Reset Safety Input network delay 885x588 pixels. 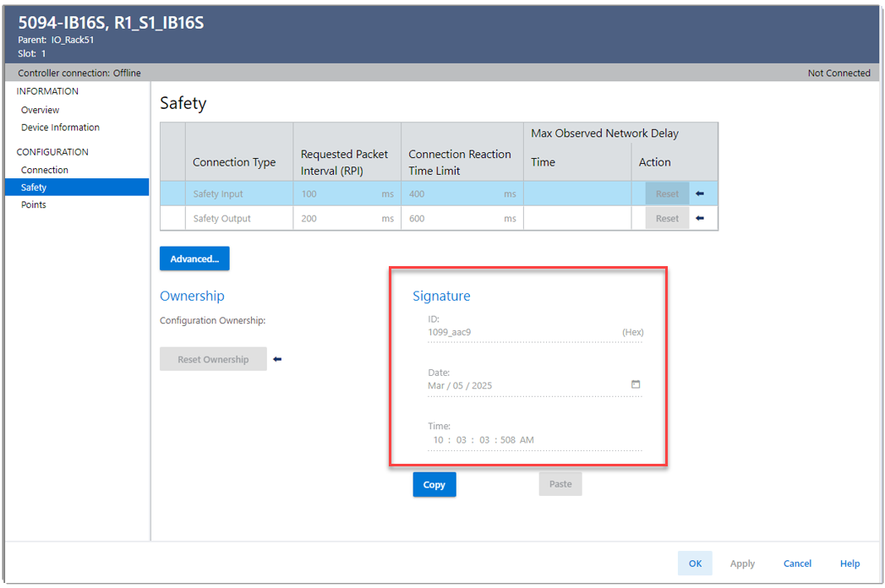pos(667,194)
